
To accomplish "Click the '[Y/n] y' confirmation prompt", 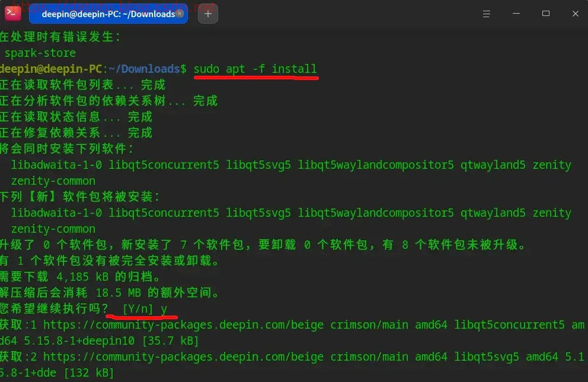I will 145,309.
